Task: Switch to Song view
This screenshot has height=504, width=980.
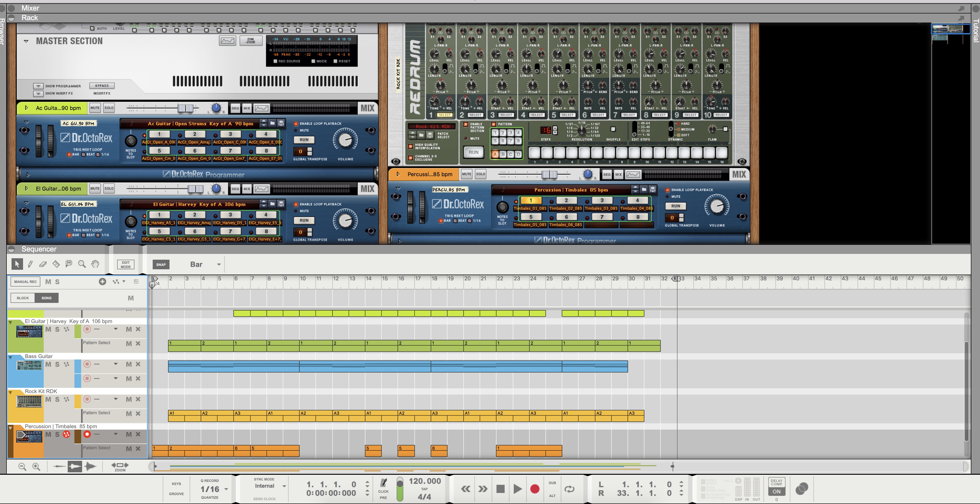Action: pyautogui.click(x=46, y=298)
